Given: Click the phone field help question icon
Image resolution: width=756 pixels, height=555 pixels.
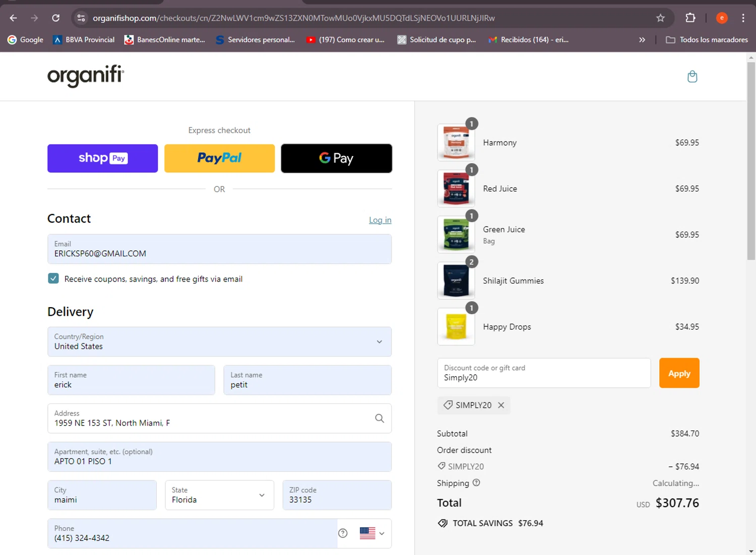Looking at the screenshot, I should tap(343, 533).
